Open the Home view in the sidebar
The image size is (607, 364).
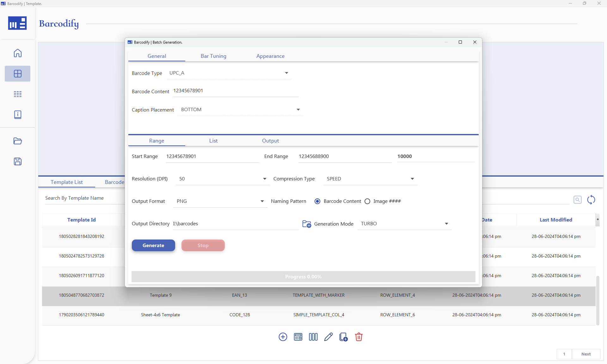point(17,53)
